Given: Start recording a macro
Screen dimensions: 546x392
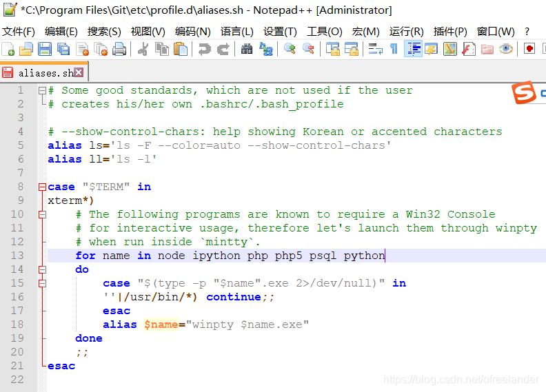Looking at the screenshot, I should click(529, 49).
